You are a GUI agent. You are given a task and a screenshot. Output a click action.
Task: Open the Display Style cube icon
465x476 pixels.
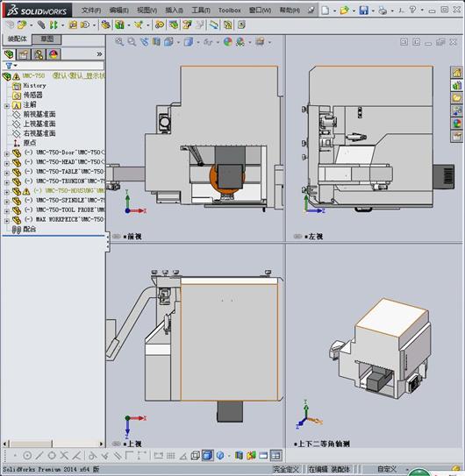189,41
